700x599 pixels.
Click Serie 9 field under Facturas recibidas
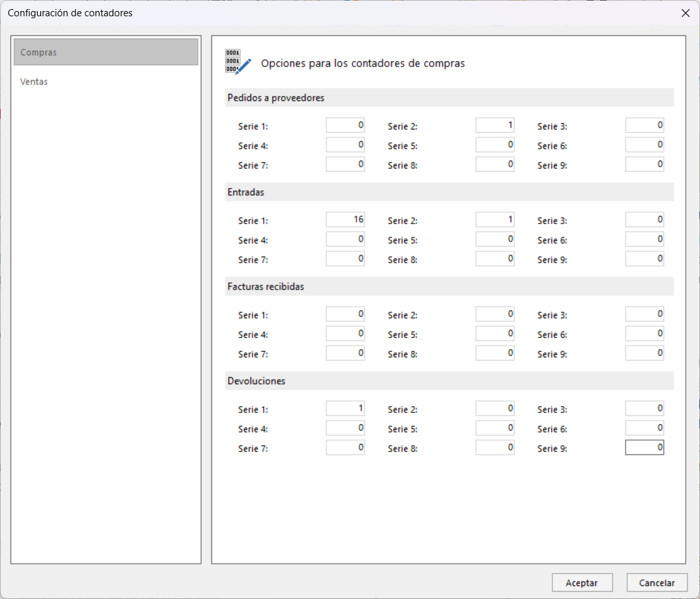pyautogui.click(x=644, y=354)
